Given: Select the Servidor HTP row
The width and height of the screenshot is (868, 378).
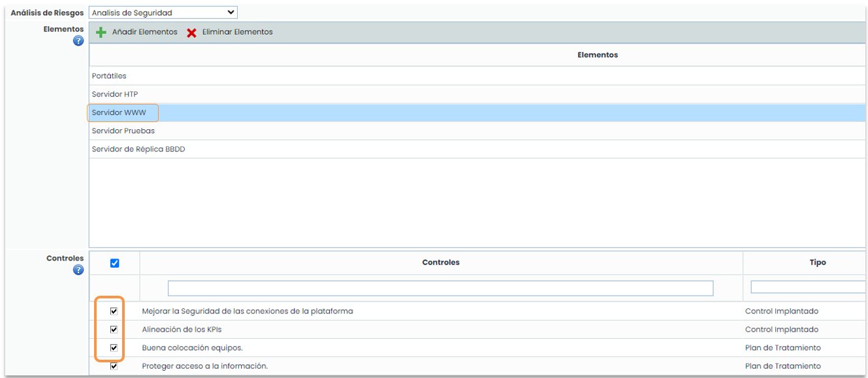Looking at the screenshot, I should pyautogui.click(x=115, y=94).
